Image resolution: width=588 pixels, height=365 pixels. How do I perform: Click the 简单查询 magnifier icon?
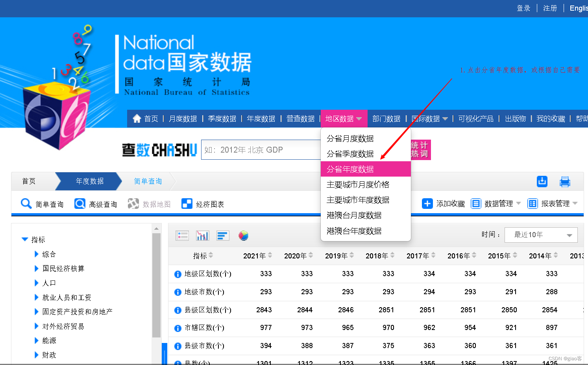click(x=26, y=203)
